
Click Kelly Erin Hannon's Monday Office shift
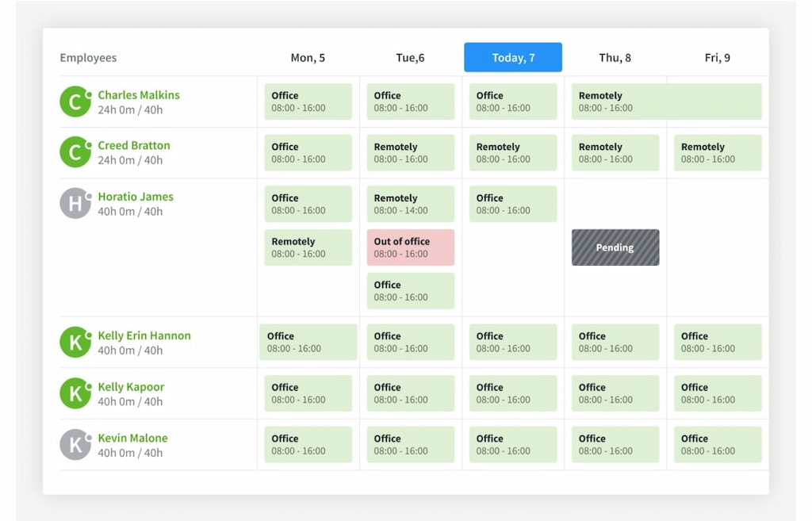[308, 342]
